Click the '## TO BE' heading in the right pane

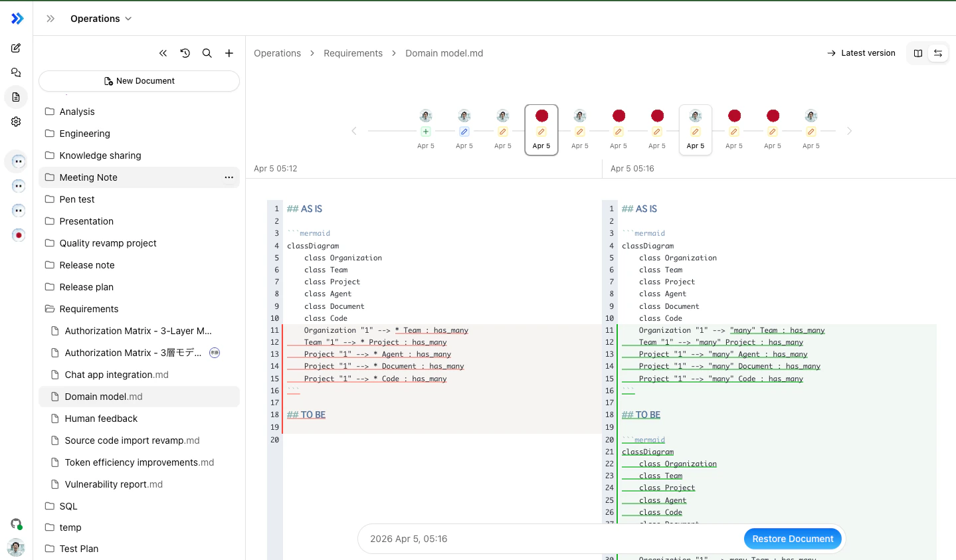pos(641,415)
